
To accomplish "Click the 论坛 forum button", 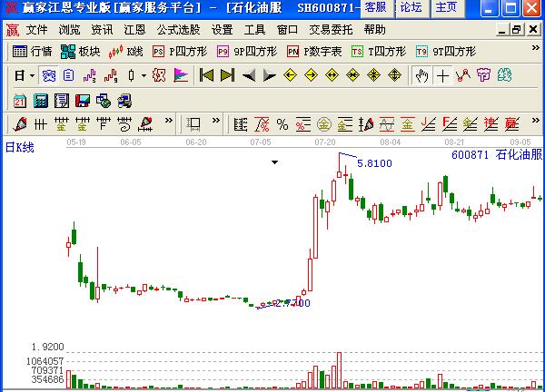I will [411, 7].
